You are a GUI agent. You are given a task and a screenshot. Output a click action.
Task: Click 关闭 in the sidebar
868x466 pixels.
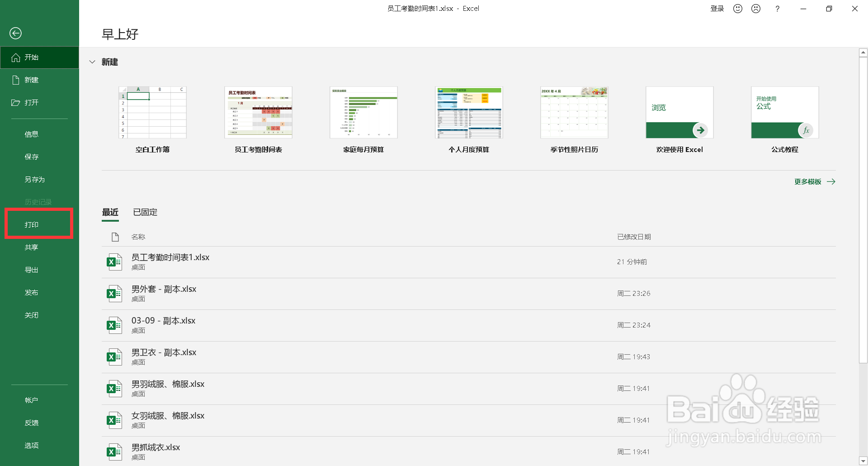coord(39,315)
